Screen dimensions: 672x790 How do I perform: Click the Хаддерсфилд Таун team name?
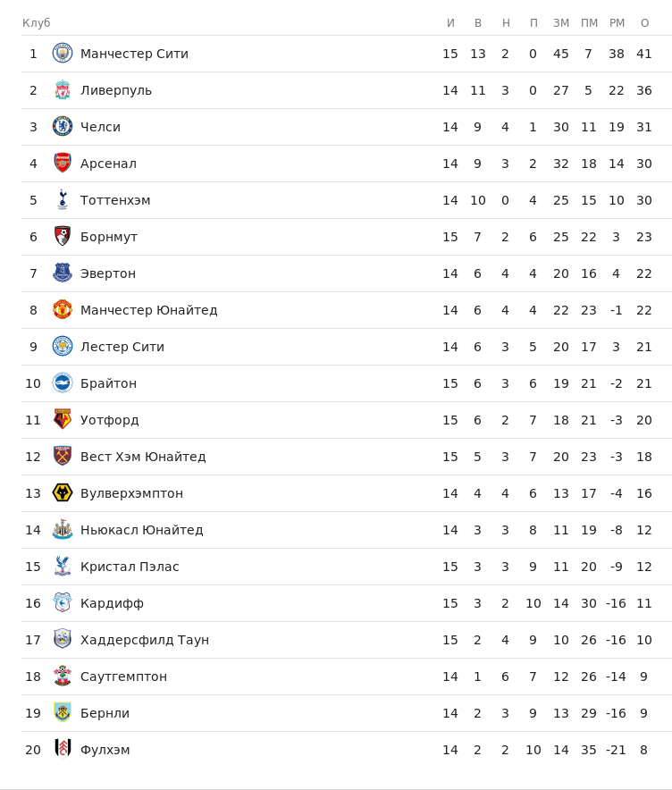tap(145, 640)
